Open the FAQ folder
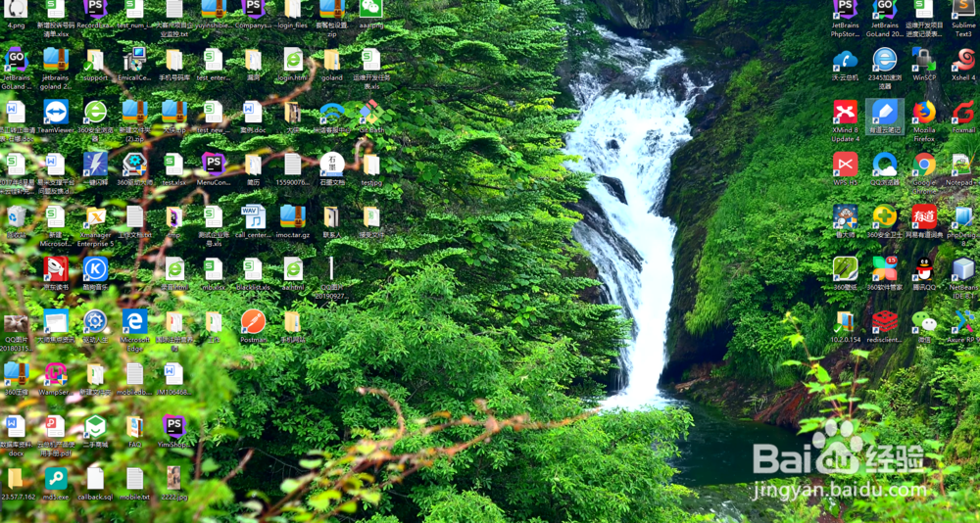Image resolution: width=980 pixels, height=523 pixels. pyautogui.click(x=135, y=426)
